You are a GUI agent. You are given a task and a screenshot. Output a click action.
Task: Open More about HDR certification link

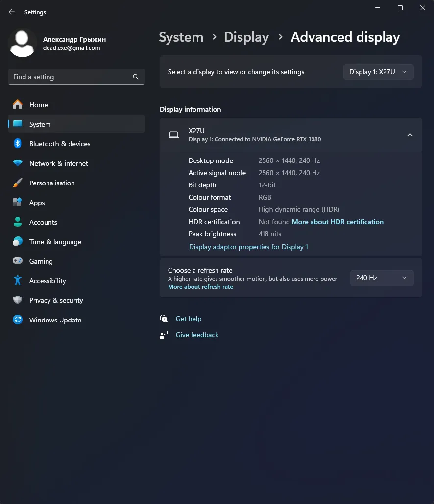point(338,222)
